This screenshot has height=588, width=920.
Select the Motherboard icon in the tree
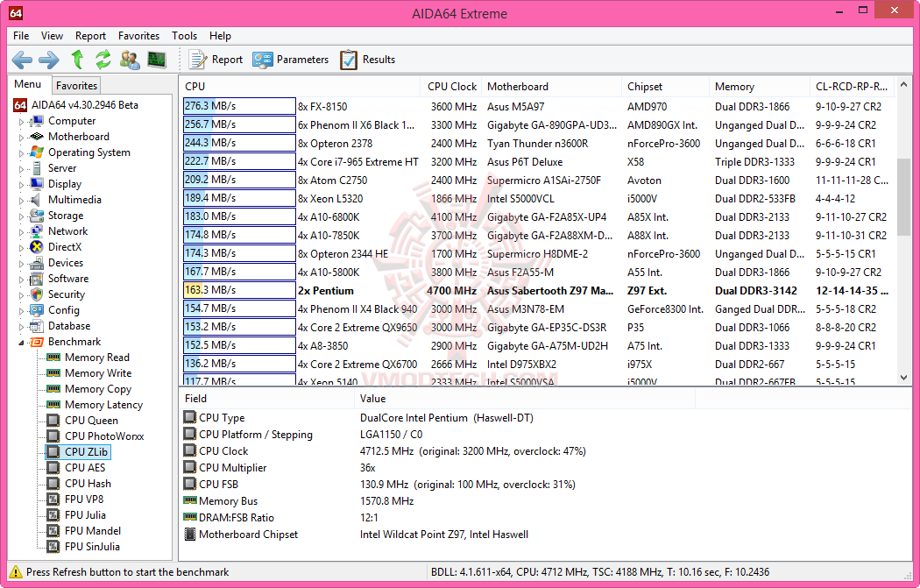tap(37, 136)
